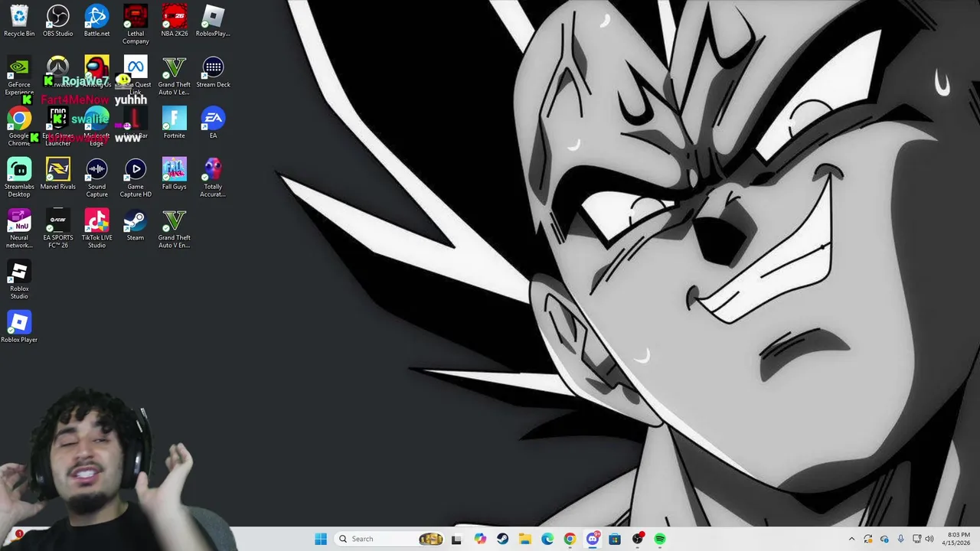Select the blue Roblox Player icon
The height and width of the screenshot is (551, 980).
pos(19,327)
